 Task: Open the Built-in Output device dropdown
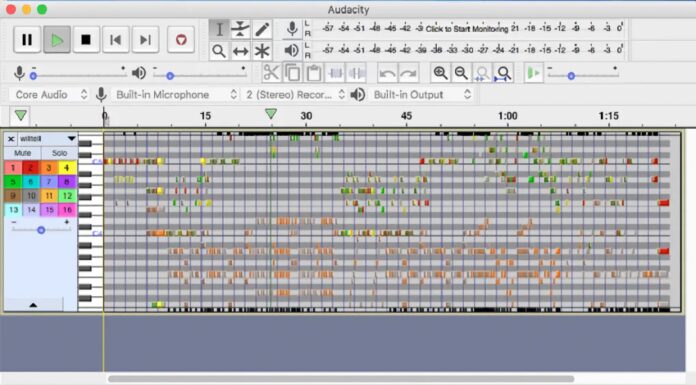pyautogui.click(x=422, y=95)
